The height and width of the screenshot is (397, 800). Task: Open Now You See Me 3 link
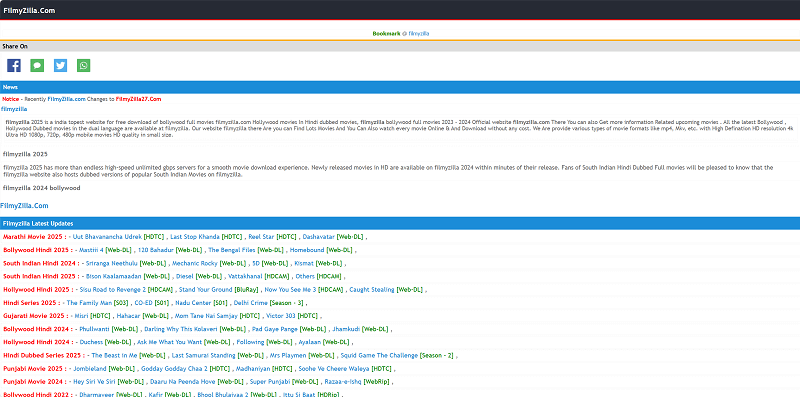[x=290, y=290]
